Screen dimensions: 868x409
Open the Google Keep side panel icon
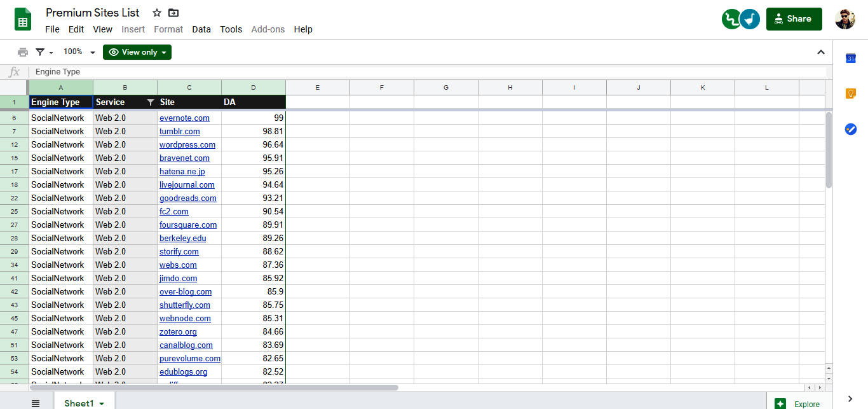coord(850,94)
